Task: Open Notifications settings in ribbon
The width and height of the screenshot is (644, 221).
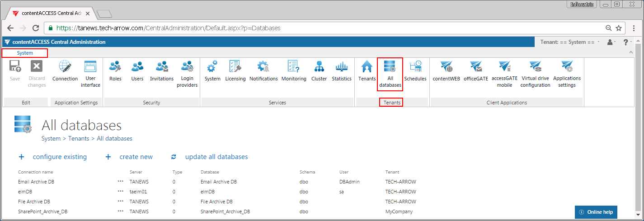Action: pos(263,71)
